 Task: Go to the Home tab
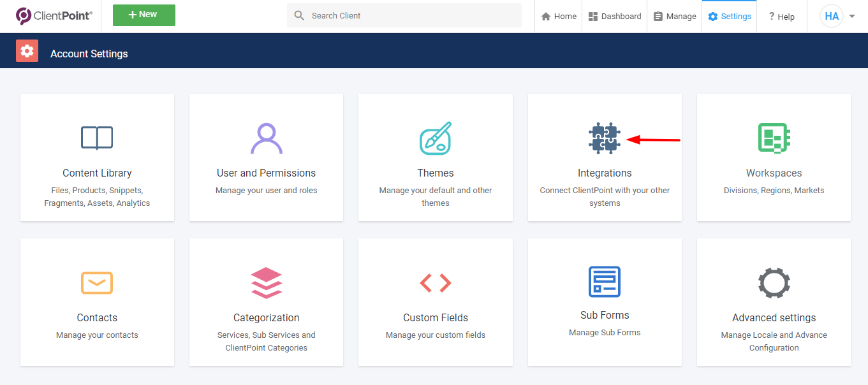tap(559, 17)
